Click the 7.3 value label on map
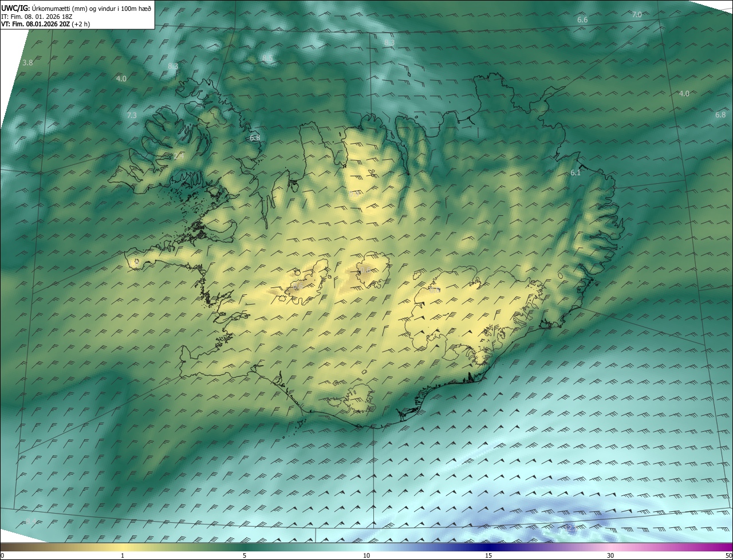The image size is (733, 560). click(132, 116)
